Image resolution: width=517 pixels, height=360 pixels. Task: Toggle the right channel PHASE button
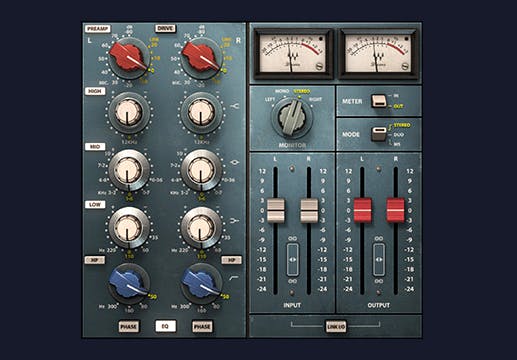202,327
